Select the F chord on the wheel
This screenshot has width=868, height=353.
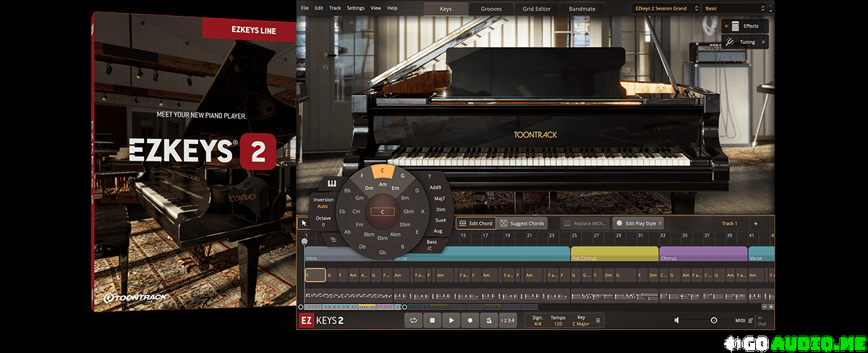pyautogui.click(x=362, y=176)
